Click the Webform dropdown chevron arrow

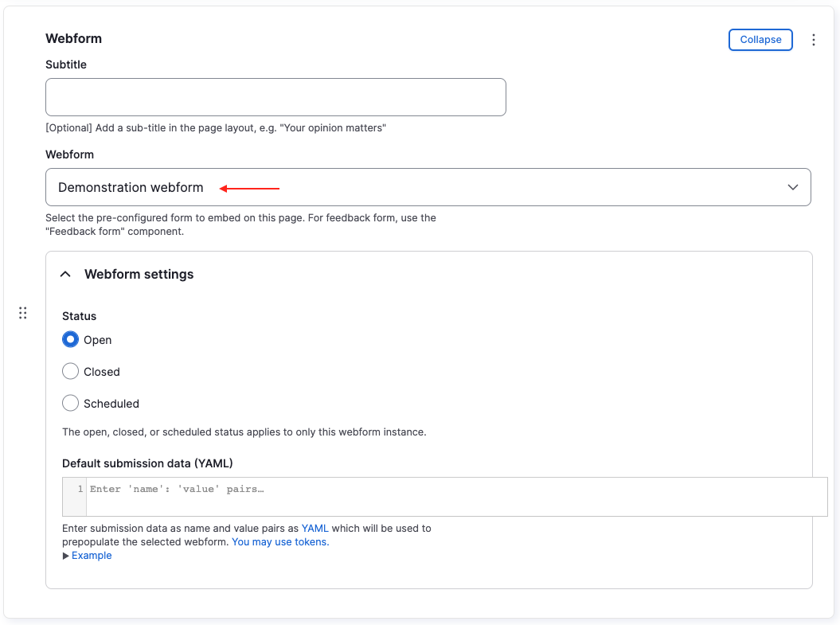coord(793,187)
